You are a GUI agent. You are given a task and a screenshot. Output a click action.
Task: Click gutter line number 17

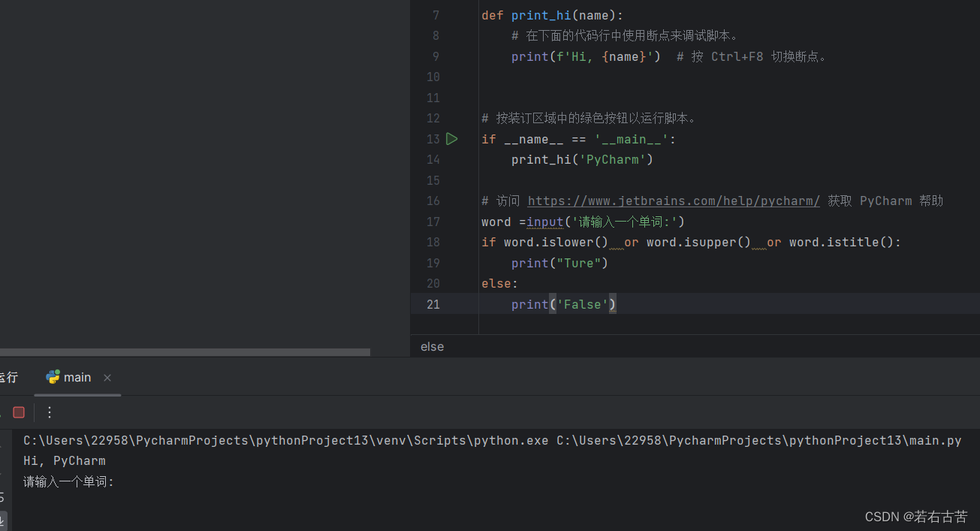coord(433,222)
